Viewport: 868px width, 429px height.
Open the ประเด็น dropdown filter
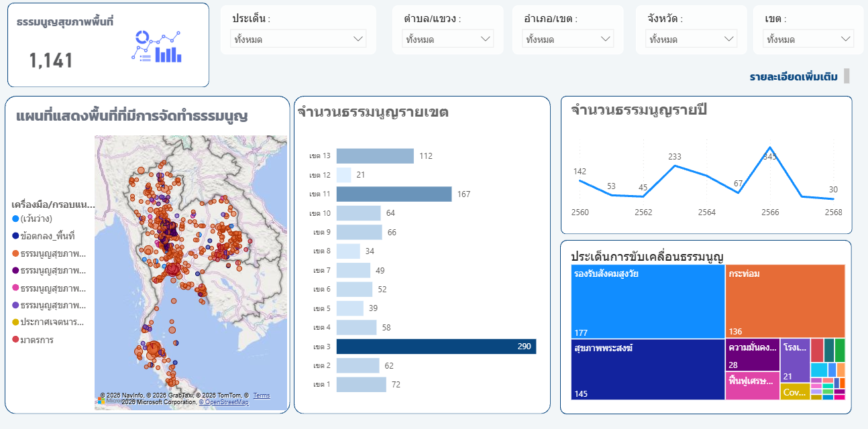coord(298,39)
